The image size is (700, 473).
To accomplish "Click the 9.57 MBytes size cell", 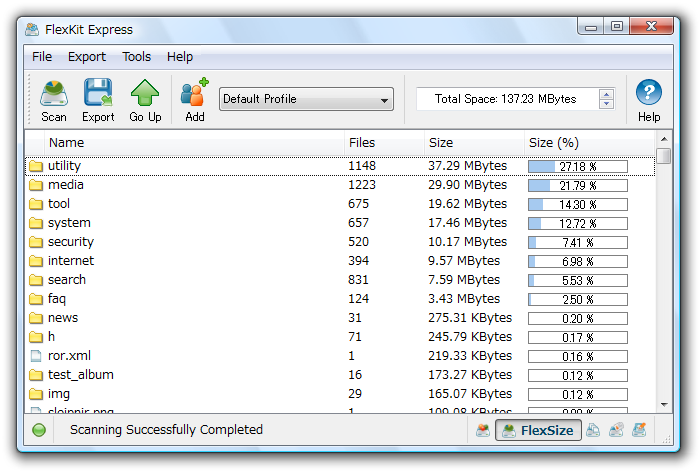I will (464, 261).
